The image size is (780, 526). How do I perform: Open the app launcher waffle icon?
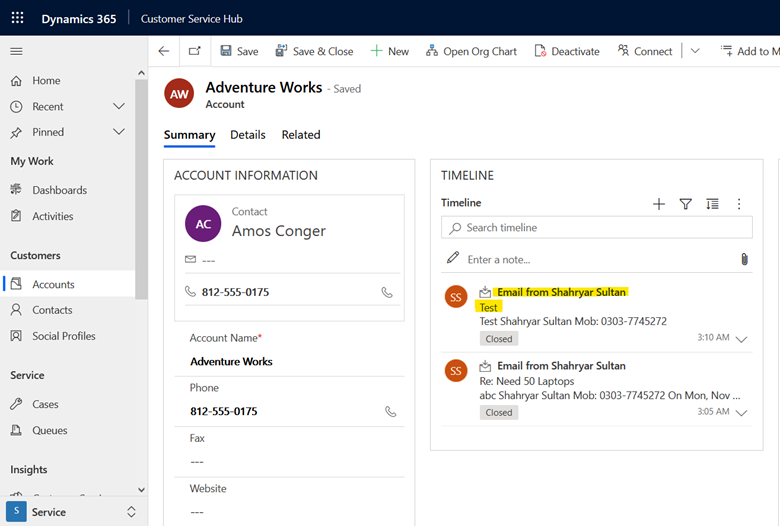(x=17, y=18)
